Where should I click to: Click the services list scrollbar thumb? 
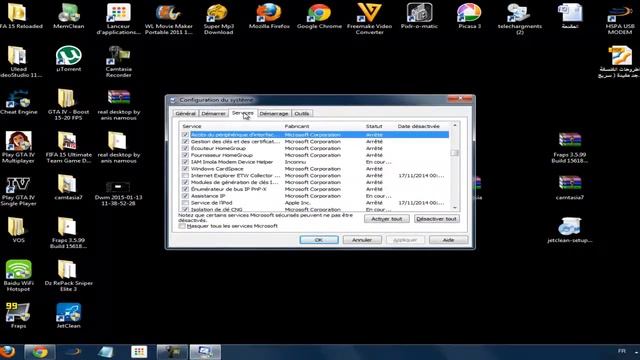point(455,153)
